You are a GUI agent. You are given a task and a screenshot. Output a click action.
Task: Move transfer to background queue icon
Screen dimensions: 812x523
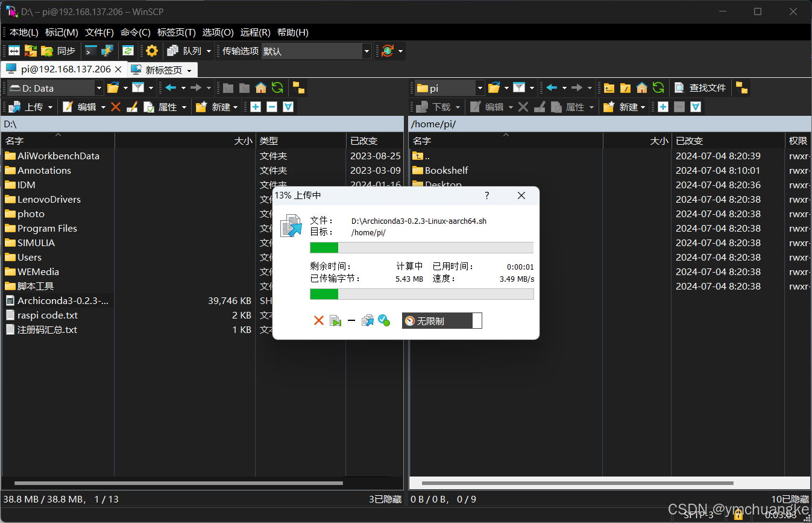pyautogui.click(x=367, y=321)
